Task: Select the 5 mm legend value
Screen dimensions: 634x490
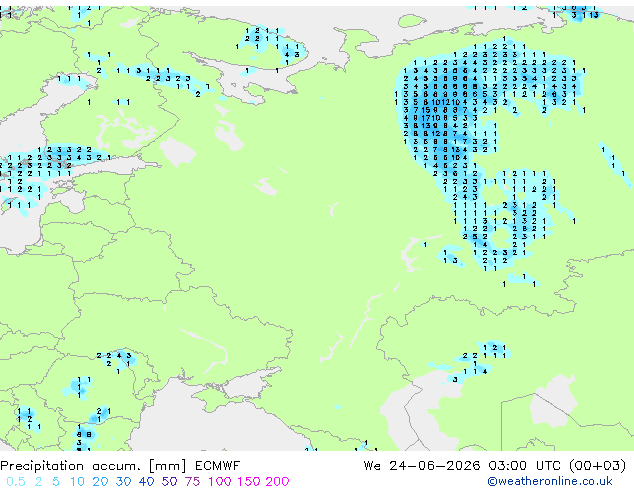Action: 56,482
